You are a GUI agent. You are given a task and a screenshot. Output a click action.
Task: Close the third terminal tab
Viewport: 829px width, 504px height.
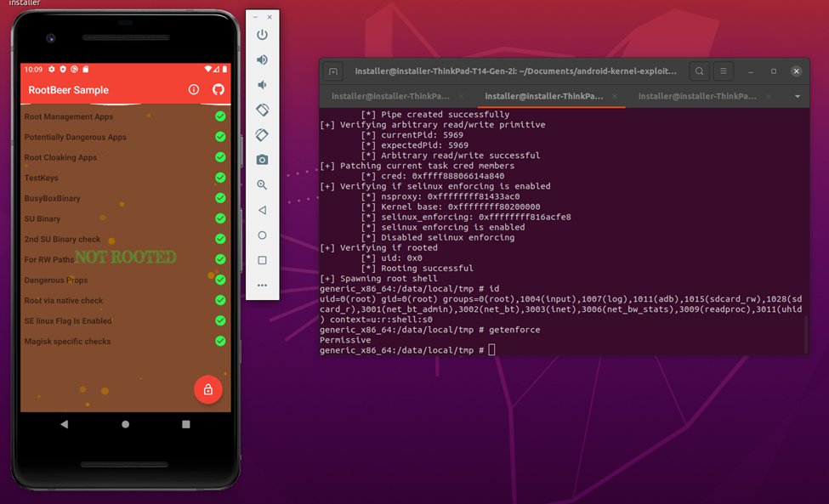(768, 96)
